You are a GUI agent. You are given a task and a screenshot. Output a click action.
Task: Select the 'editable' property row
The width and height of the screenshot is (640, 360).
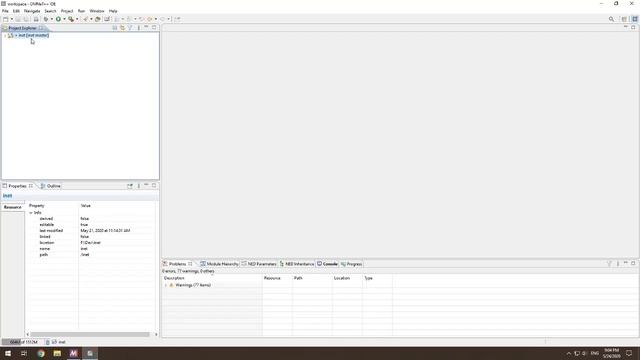[91, 224]
